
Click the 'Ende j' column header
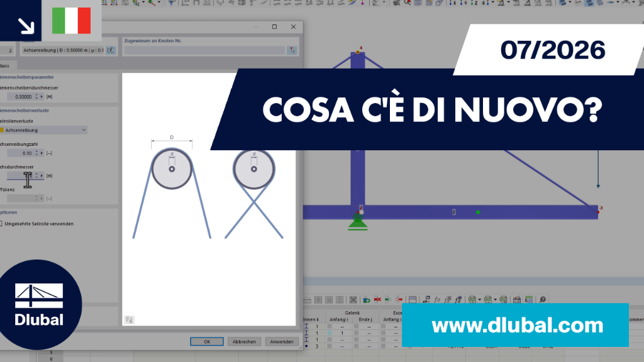[x=365, y=319]
